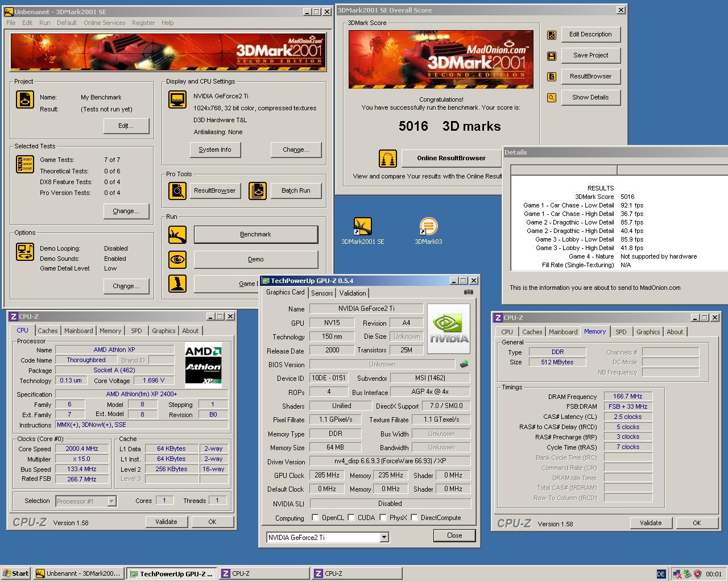Open Graphics tab in right CPU-Z window

coord(648,332)
